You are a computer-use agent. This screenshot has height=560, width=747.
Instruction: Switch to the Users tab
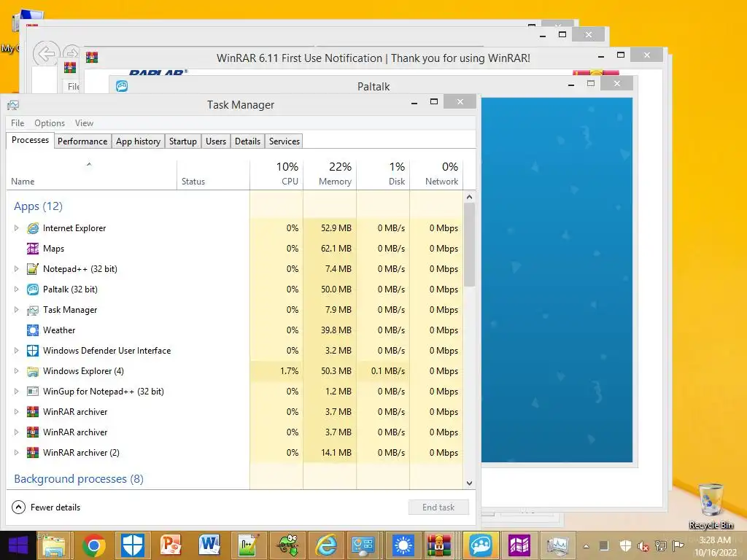pyautogui.click(x=216, y=141)
